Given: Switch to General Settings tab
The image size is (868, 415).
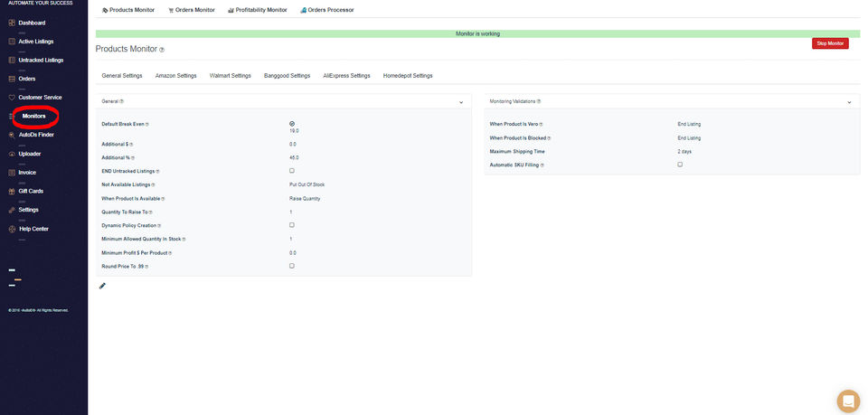Looking at the screenshot, I should tap(122, 76).
